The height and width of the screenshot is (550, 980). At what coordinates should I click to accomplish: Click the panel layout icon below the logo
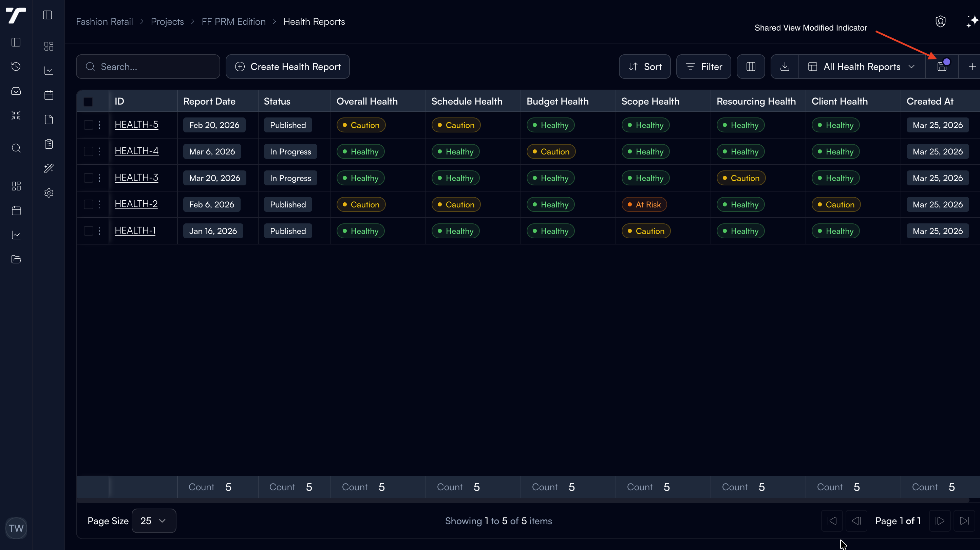(x=16, y=42)
